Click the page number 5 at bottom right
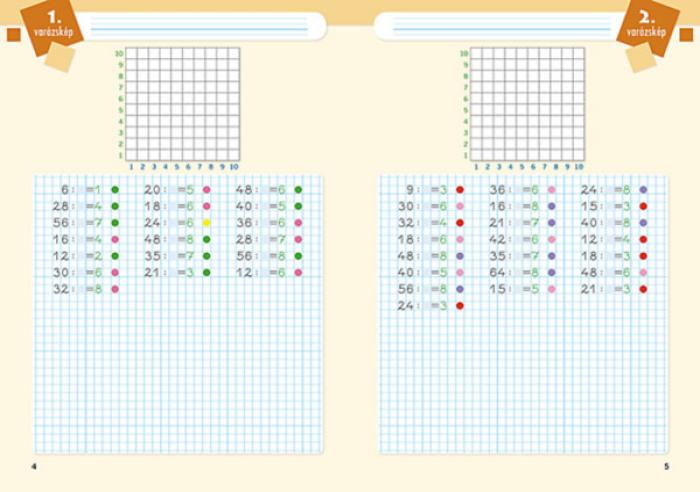Viewport: 700px width, 492px height. (x=667, y=466)
